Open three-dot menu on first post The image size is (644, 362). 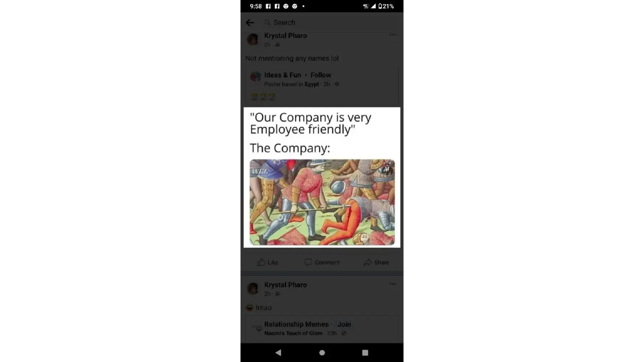point(393,35)
